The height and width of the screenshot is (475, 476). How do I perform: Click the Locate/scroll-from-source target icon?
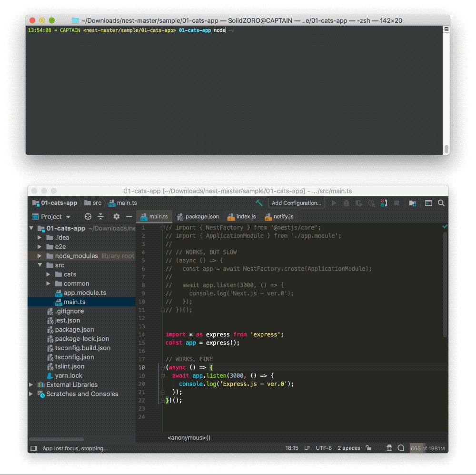pyautogui.click(x=88, y=216)
